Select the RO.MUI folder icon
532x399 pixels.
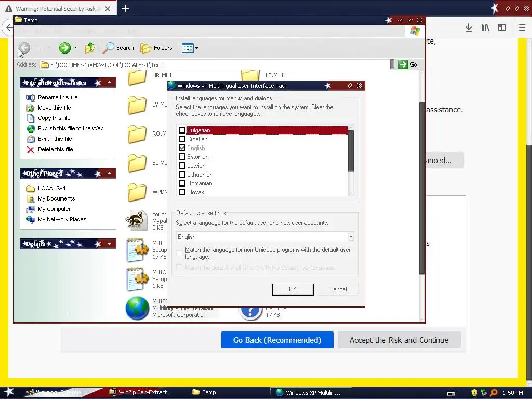click(137, 134)
